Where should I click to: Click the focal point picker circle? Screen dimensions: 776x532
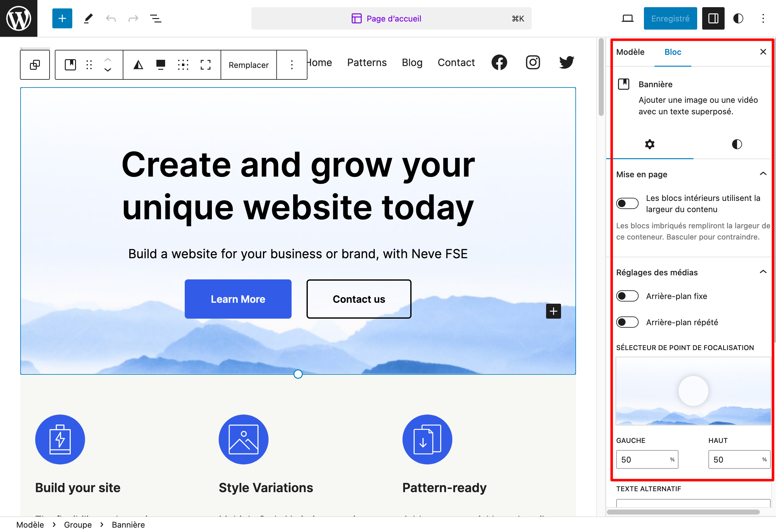pos(693,391)
